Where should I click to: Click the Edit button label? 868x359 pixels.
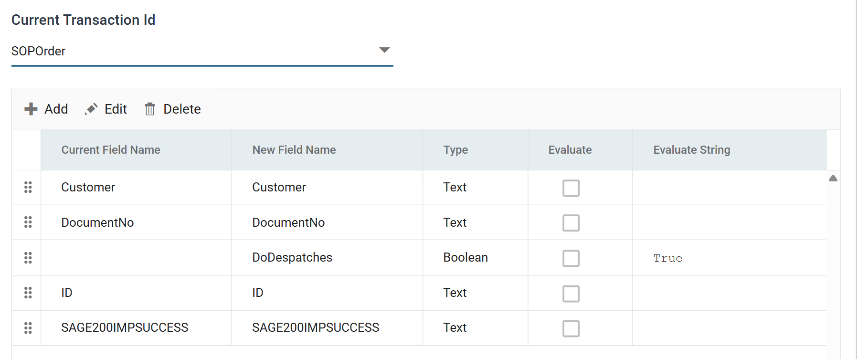tap(116, 109)
